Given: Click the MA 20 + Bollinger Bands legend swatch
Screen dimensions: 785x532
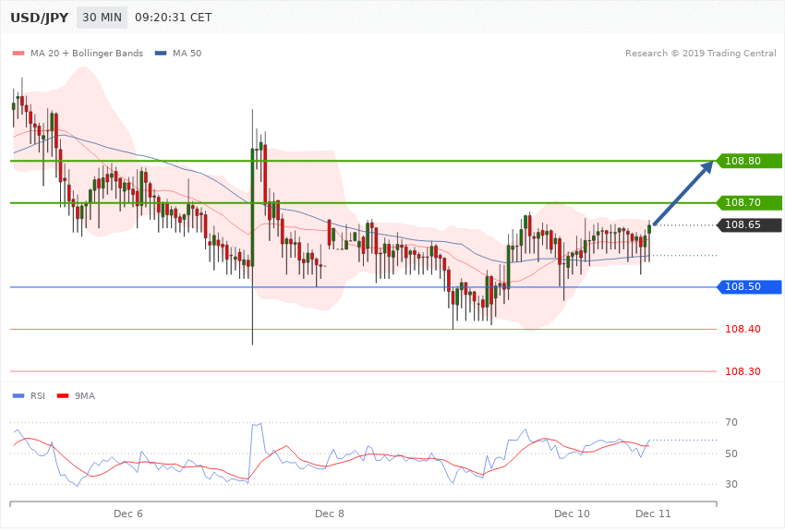Looking at the screenshot, I should [x=18, y=53].
